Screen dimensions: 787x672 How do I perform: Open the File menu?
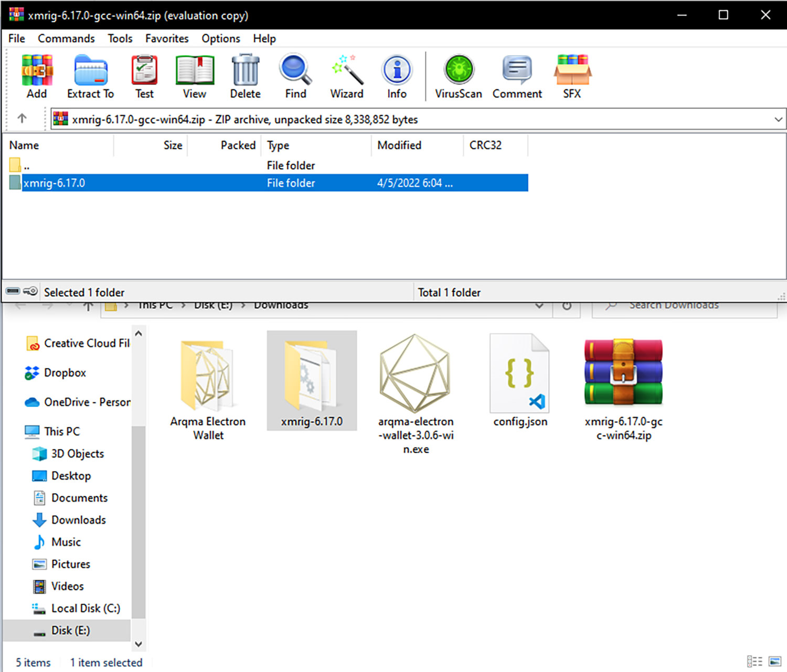tap(17, 38)
